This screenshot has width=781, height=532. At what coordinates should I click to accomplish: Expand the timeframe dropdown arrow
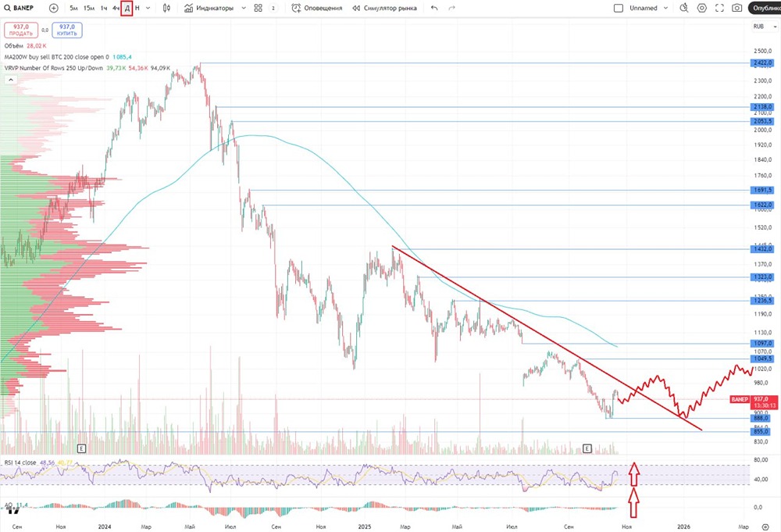pos(148,8)
